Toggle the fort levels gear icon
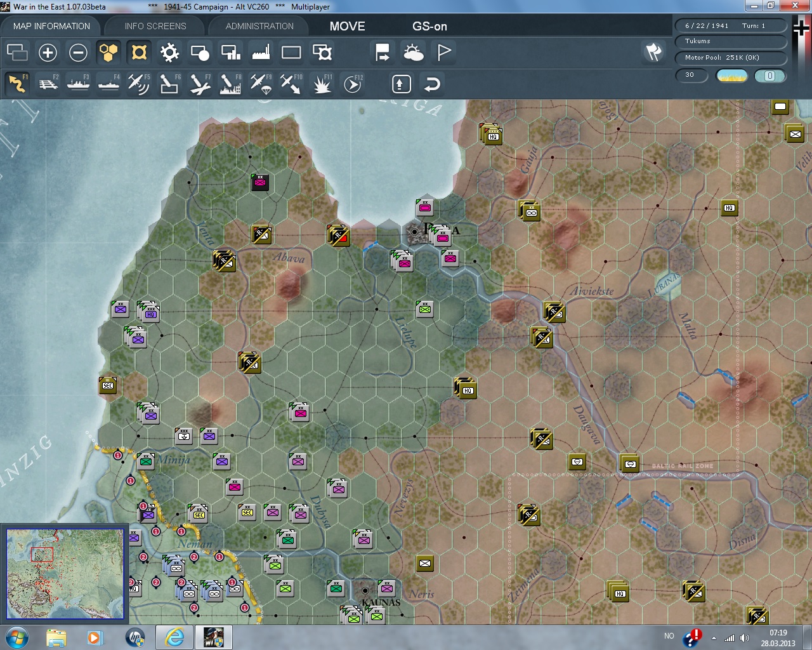Viewport: 812px width, 650px height. [169, 52]
